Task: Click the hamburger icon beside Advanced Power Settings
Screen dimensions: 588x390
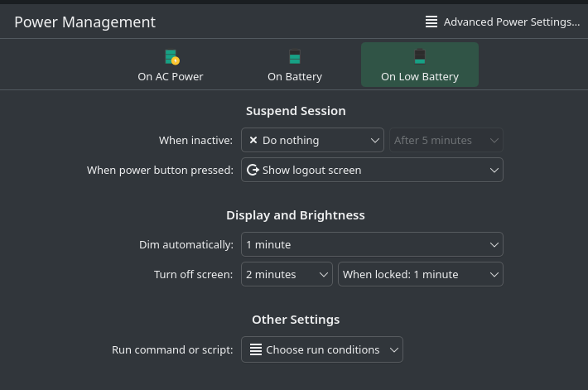Action: pos(431,22)
